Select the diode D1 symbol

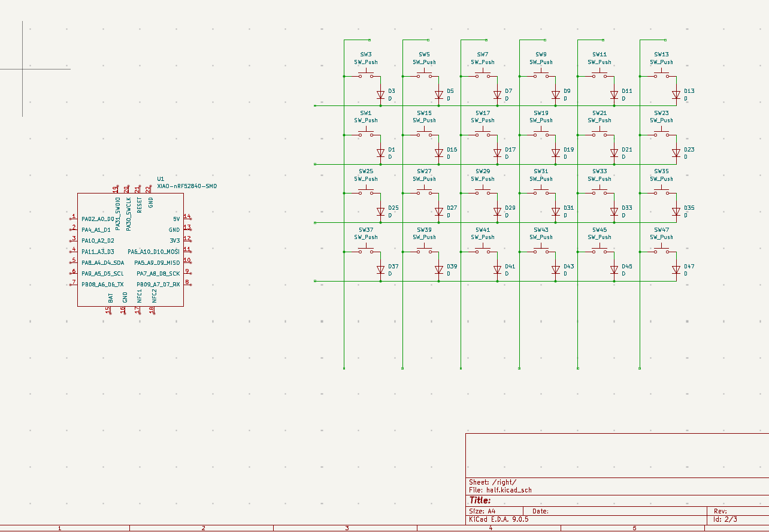[380, 153]
